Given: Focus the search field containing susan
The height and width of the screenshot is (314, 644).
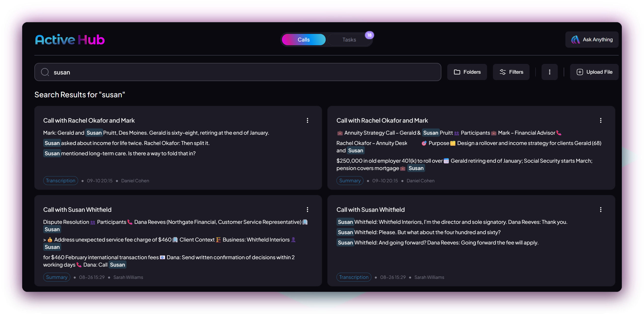Looking at the screenshot, I should point(238,72).
